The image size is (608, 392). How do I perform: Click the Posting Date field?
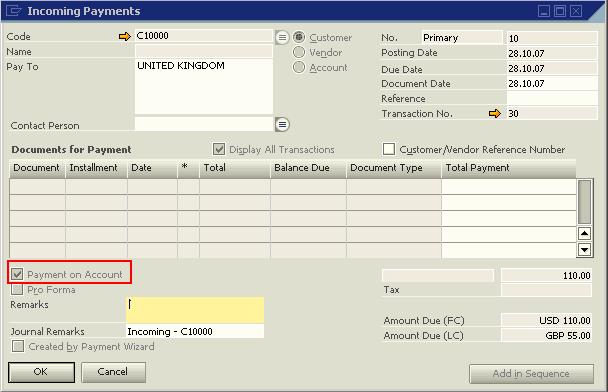pyautogui.click(x=552, y=53)
